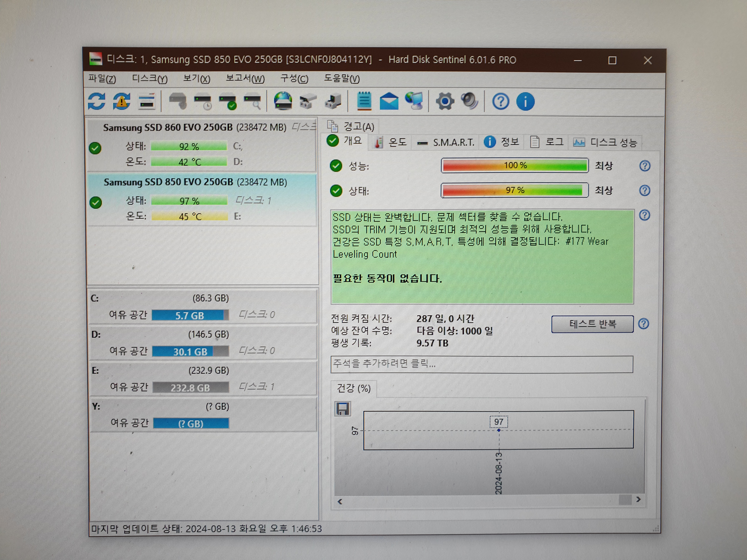
Task: Click the help icon beside 성능 bar
Action: [x=645, y=166]
